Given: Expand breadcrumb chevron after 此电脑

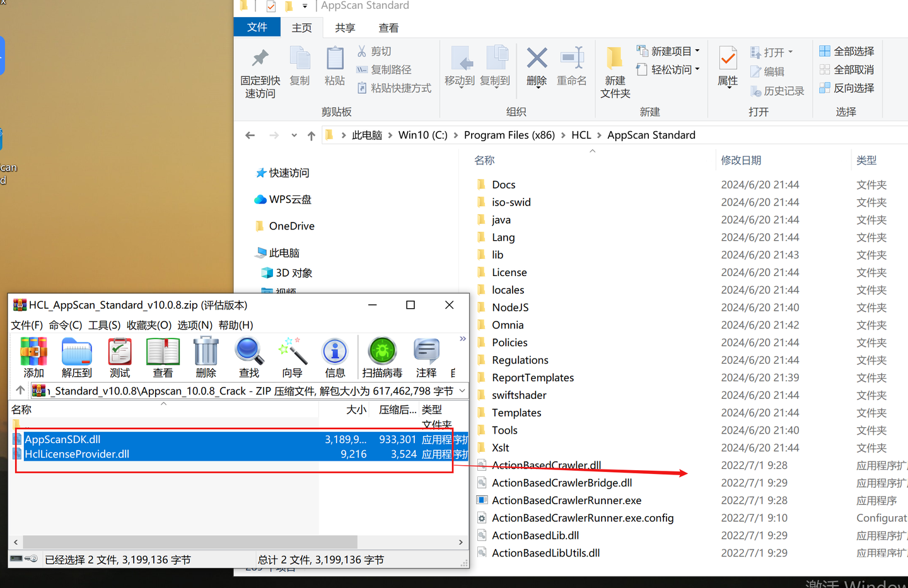Looking at the screenshot, I should click(x=389, y=135).
